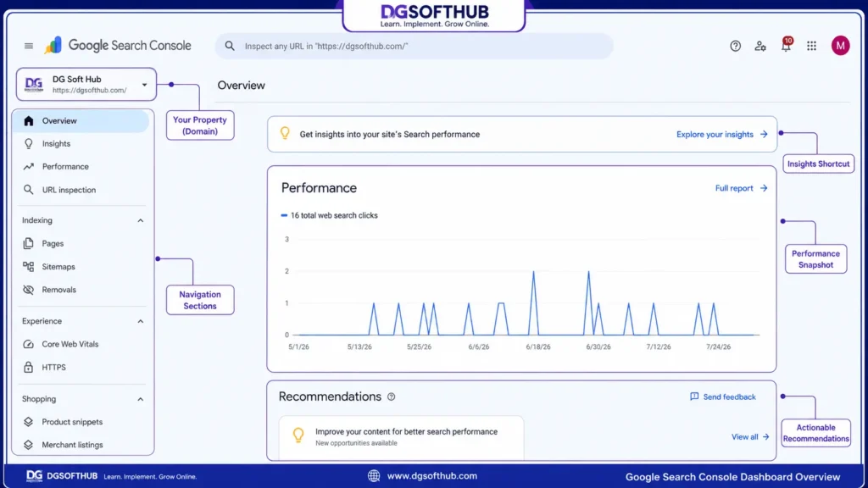
Task: Open Core Web Vitals report
Action: click(x=81, y=344)
